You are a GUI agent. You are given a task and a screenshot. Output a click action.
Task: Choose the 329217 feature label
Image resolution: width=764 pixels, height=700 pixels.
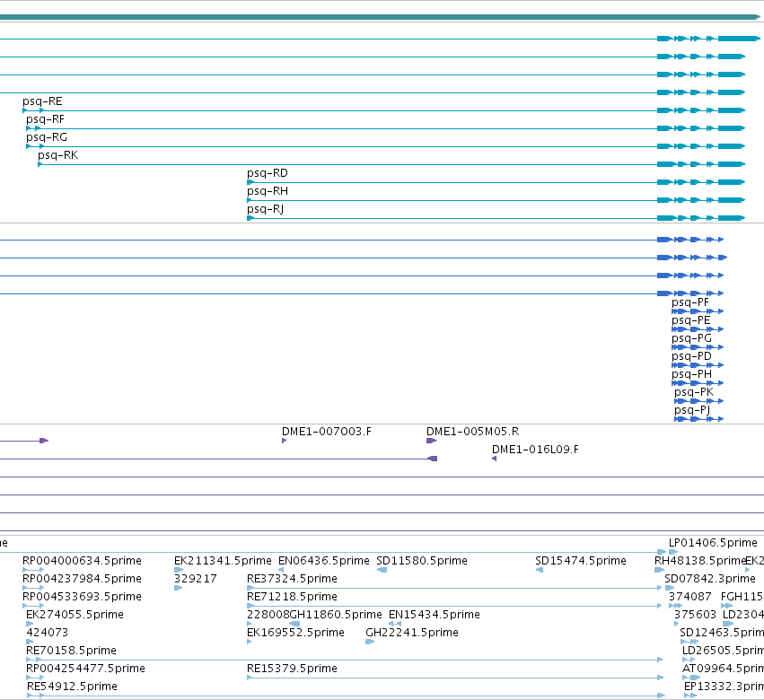[x=196, y=579]
